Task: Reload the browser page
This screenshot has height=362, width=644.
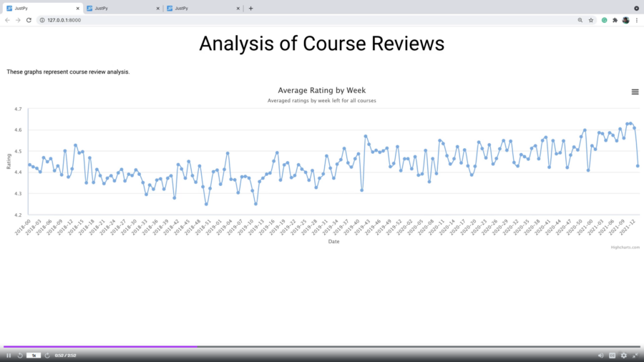Action: [29, 20]
